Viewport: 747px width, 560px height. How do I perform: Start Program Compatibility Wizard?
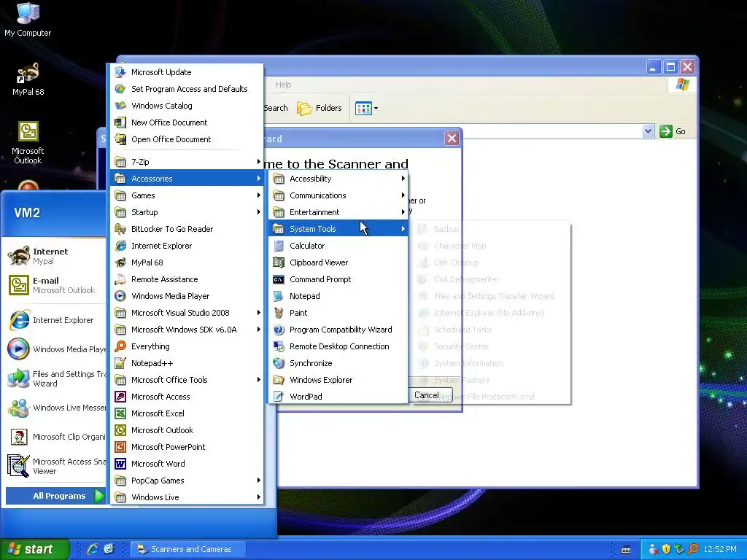[338, 330]
